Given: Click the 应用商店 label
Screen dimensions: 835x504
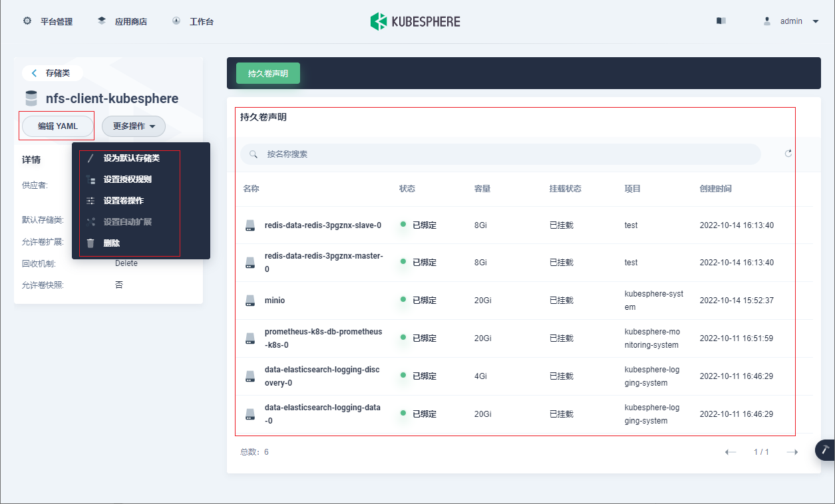Looking at the screenshot, I should (x=131, y=21).
